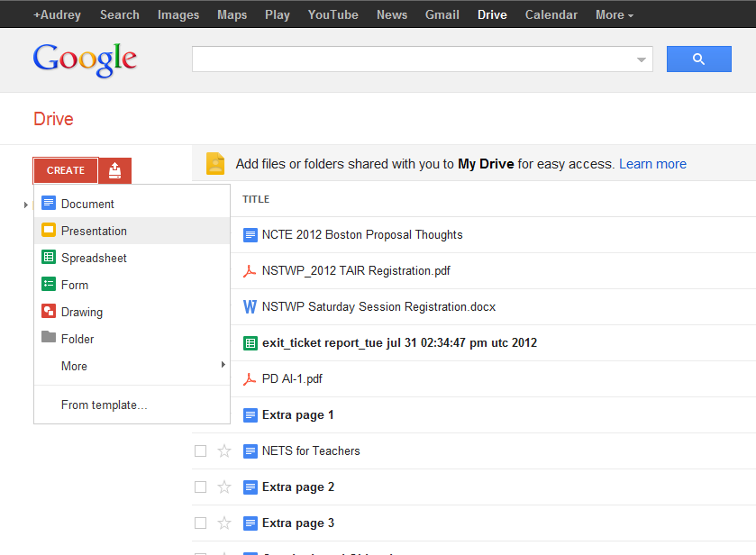Click inside the Google search input field
The image size is (756, 555).
(405, 59)
